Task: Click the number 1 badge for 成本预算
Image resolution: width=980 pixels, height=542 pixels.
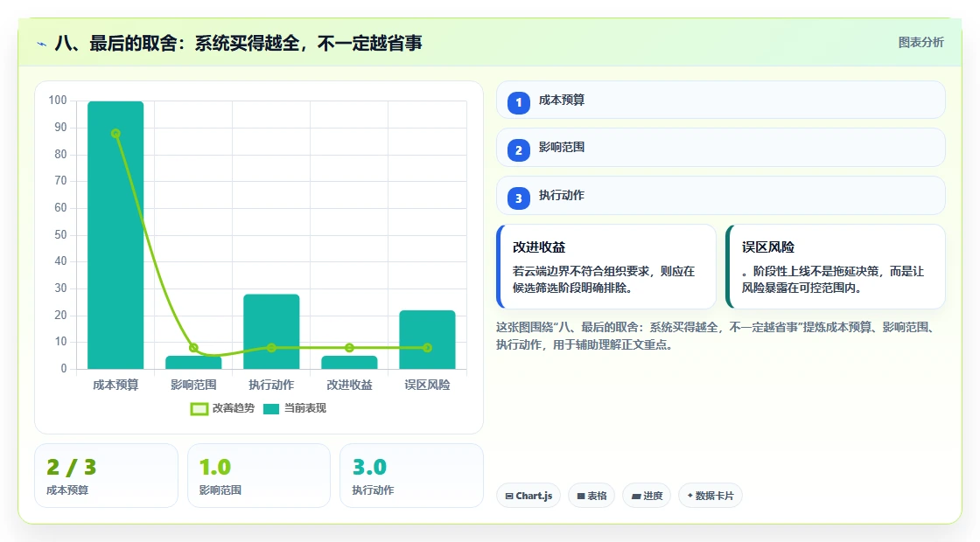Action: (x=519, y=102)
